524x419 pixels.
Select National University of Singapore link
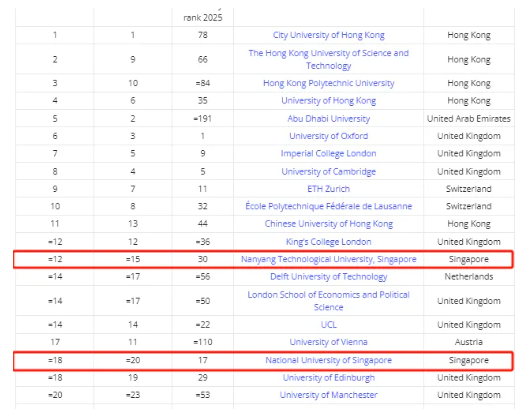click(329, 360)
